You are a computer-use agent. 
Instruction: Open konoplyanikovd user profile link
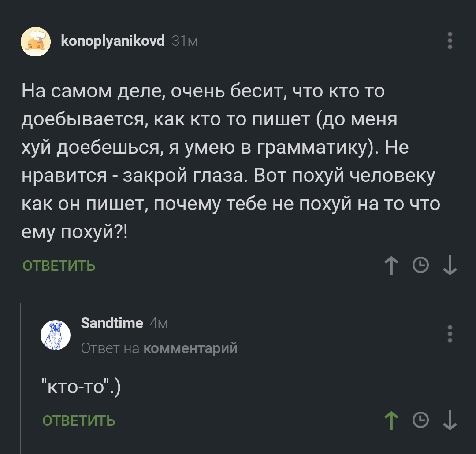(112, 41)
